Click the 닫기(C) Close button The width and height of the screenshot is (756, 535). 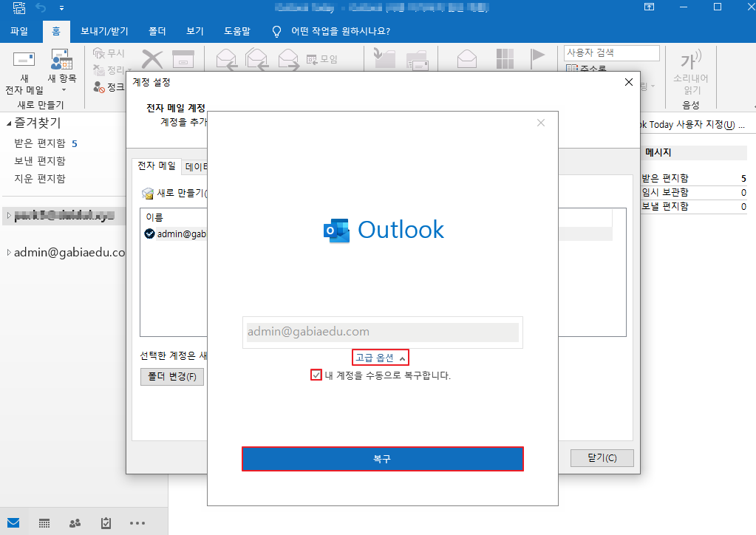tap(602, 458)
